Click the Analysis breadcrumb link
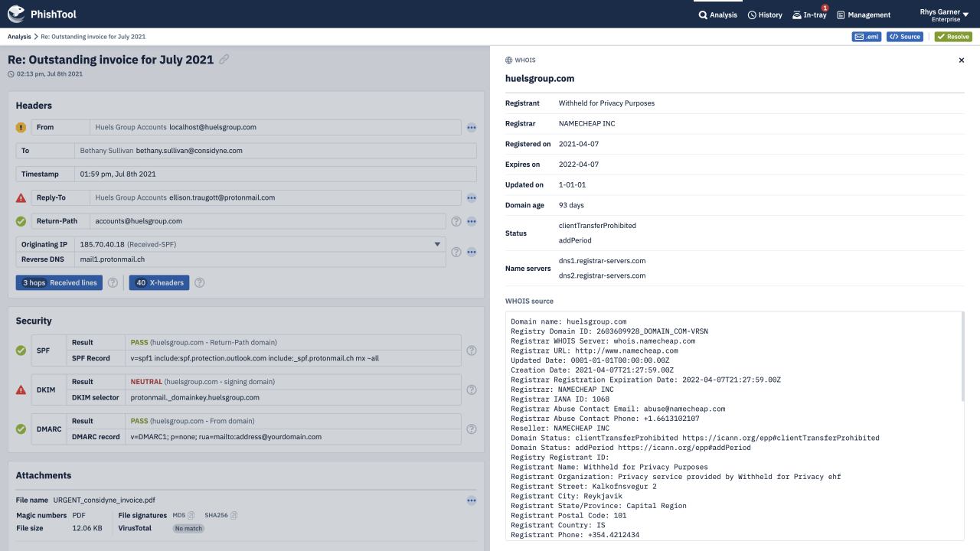Viewport: 980px width, 551px height. (19, 37)
